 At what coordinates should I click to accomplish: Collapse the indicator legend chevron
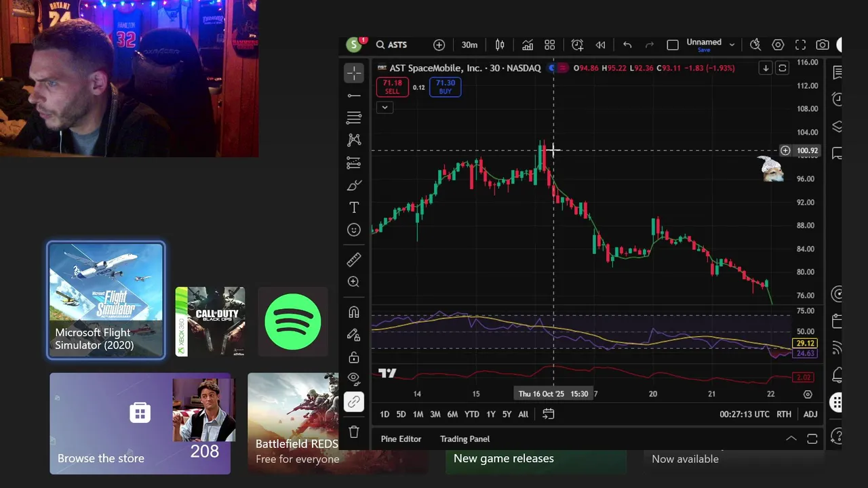384,107
